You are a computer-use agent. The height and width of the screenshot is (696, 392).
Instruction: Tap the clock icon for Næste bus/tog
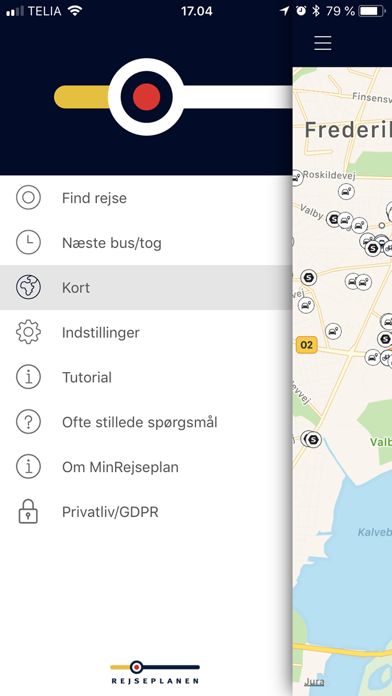pyautogui.click(x=28, y=242)
